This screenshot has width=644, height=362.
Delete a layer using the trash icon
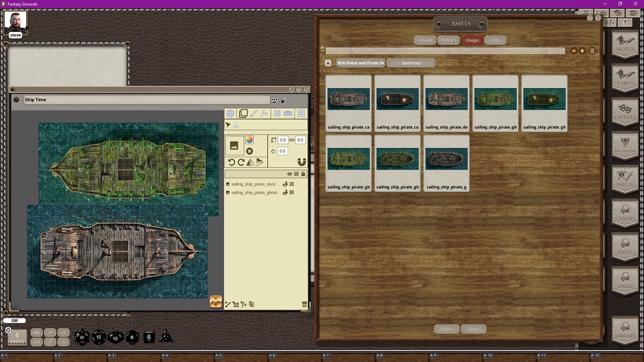[x=304, y=304]
